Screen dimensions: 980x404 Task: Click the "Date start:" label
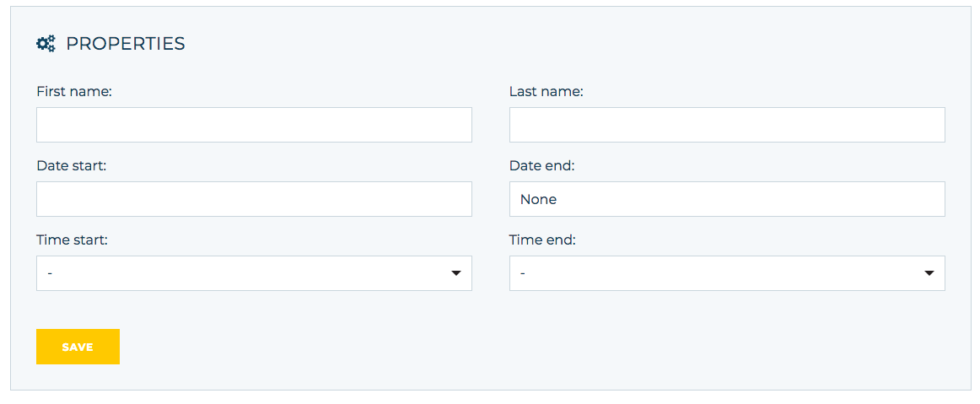(72, 165)
